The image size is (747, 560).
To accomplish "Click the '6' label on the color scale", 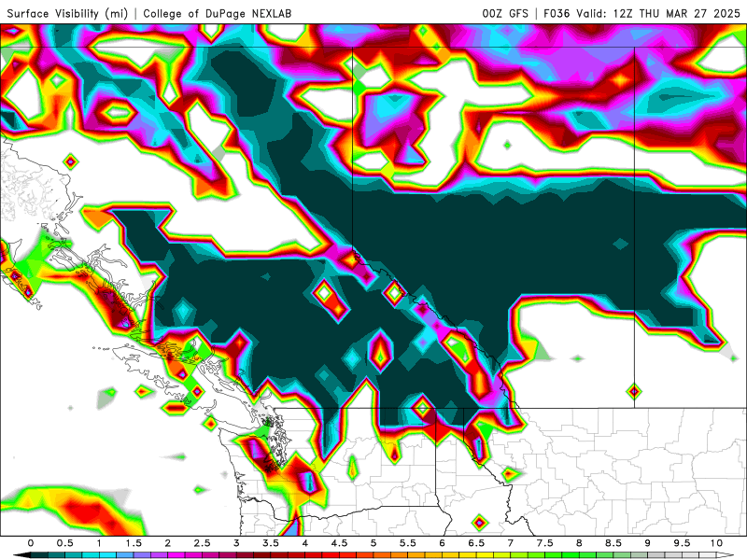I will tap(442, 543).
